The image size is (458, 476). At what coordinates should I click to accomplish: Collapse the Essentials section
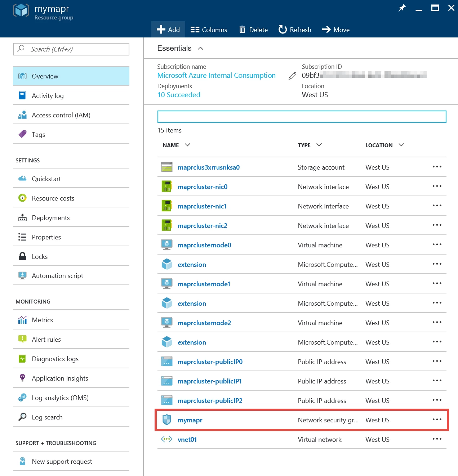[x=201, y=48]
